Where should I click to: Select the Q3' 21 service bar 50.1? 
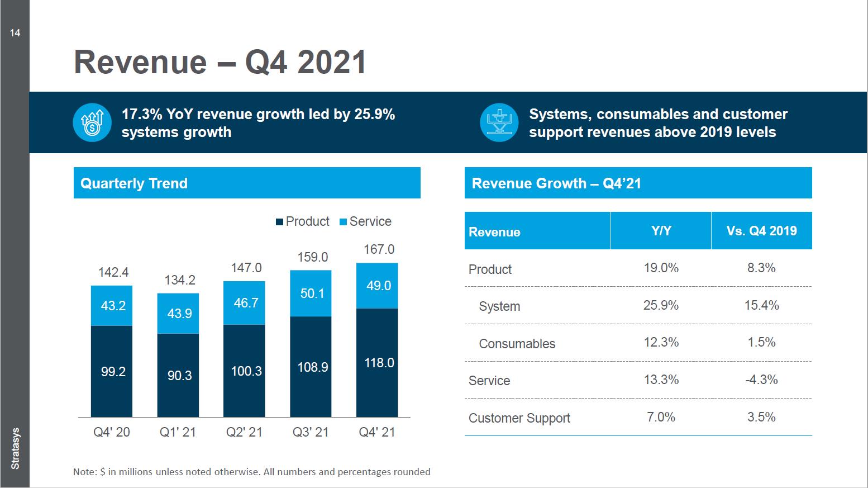pos(311,293)
